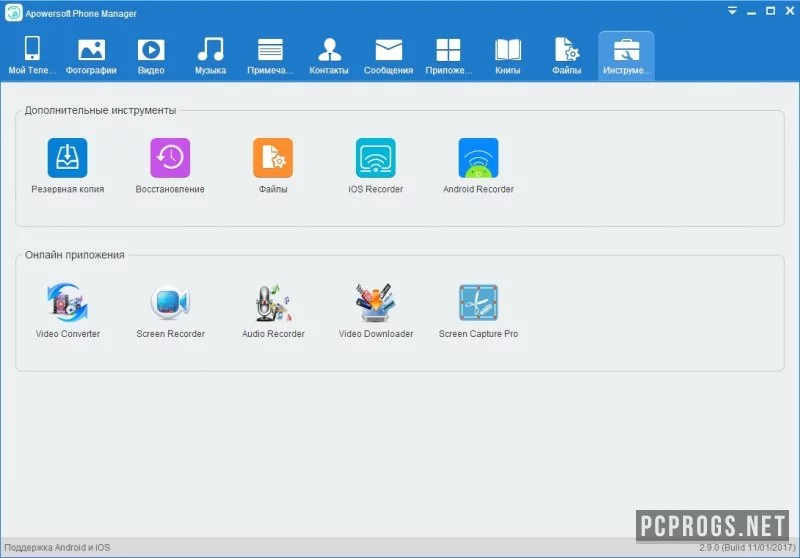Show the Контакты tab

coord(329,56)
